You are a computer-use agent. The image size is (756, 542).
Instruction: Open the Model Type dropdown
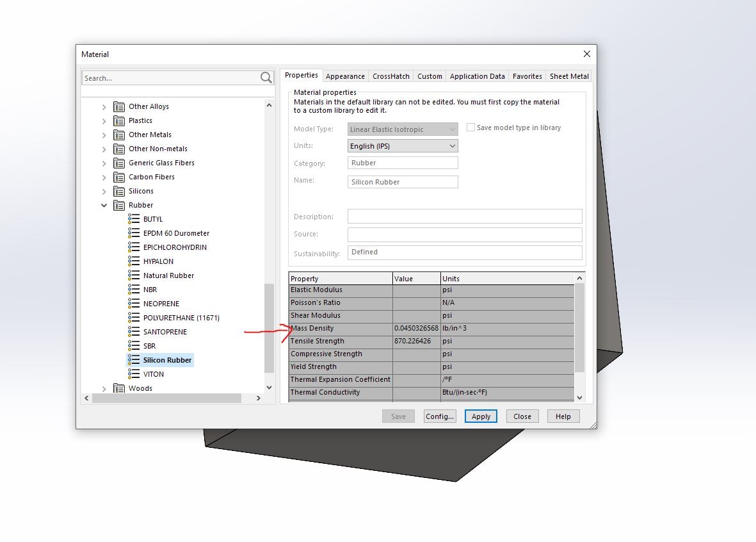point(403,129)
